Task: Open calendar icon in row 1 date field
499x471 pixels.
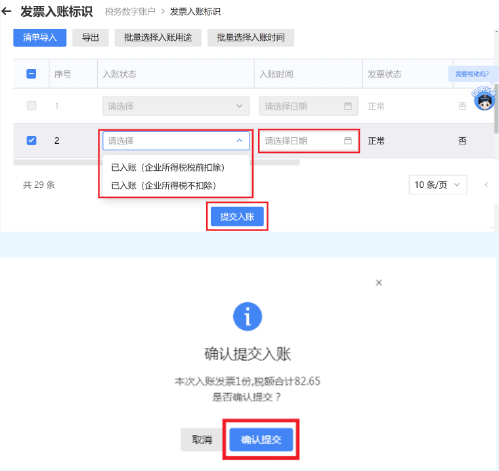Action: point(348,106)
